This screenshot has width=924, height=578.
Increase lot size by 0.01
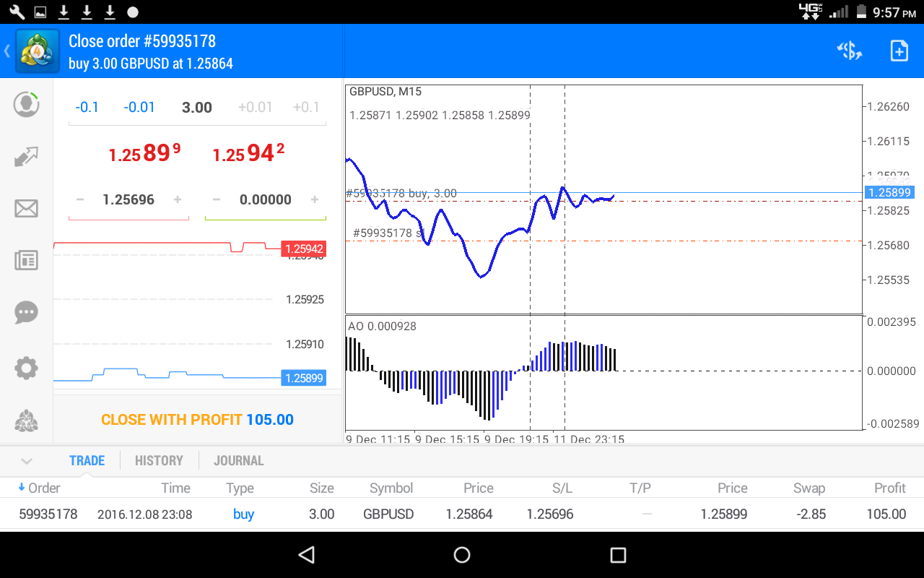pyautogui.click(x=255, y=107)
